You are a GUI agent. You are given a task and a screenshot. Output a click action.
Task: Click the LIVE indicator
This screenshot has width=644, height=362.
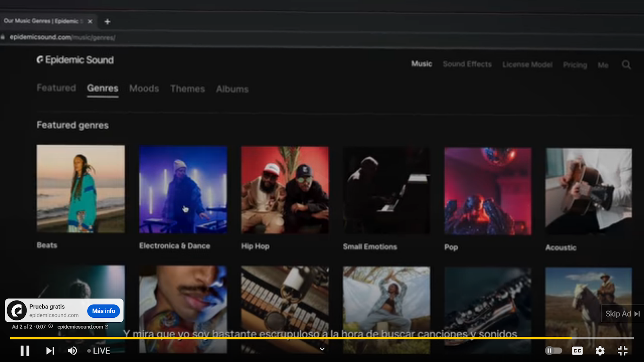click(x=99, y=351)
